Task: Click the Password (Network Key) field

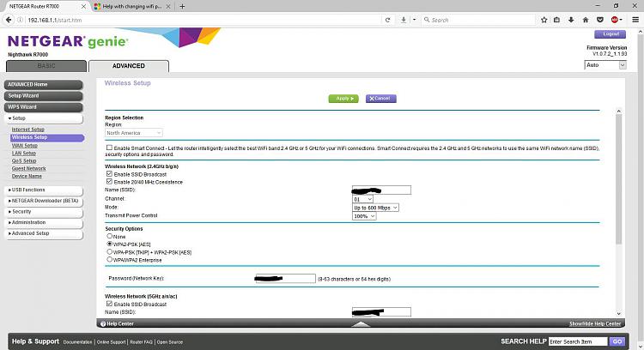Action: click(x=285, y=279)
